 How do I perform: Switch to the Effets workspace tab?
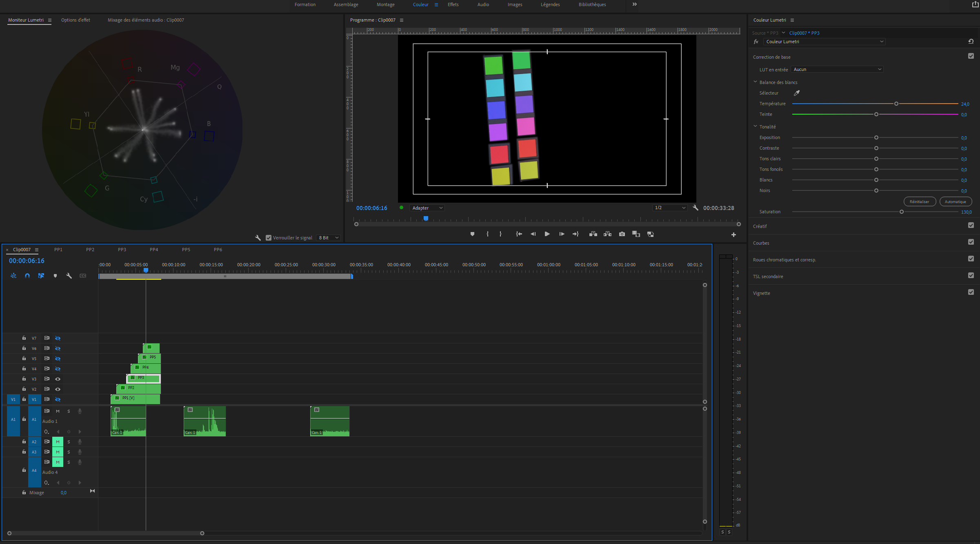[453, 4]
